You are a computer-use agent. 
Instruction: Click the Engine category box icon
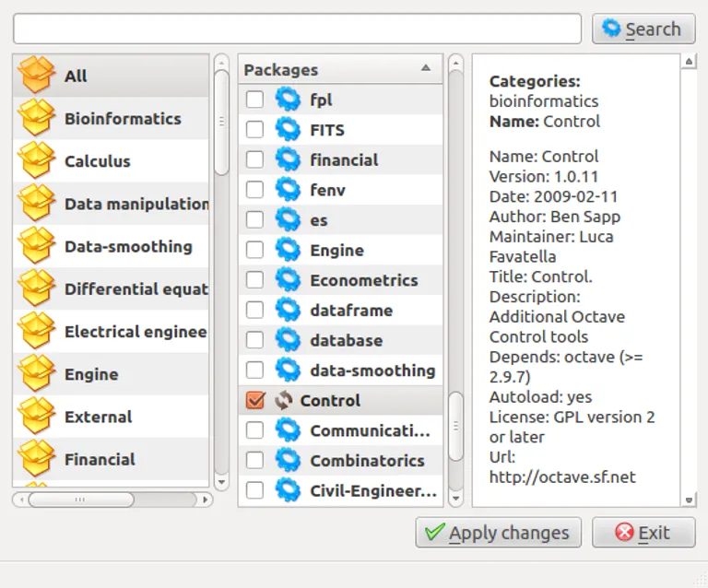coord(37,374)
